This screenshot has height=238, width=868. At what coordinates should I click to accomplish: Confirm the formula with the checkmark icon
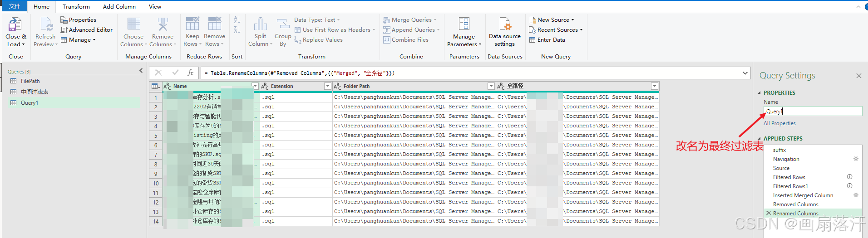pos(175,73)
